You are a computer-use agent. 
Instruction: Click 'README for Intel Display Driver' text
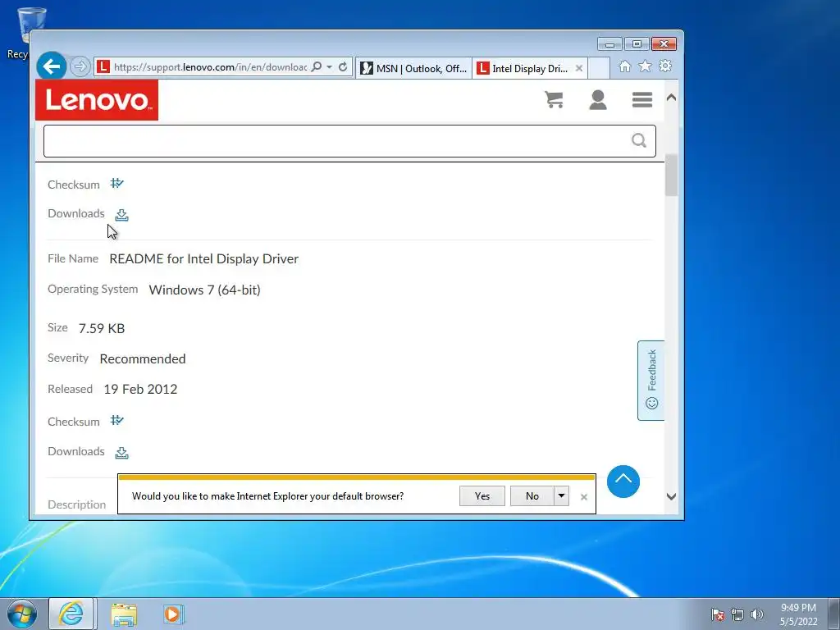tap(204, 258)
